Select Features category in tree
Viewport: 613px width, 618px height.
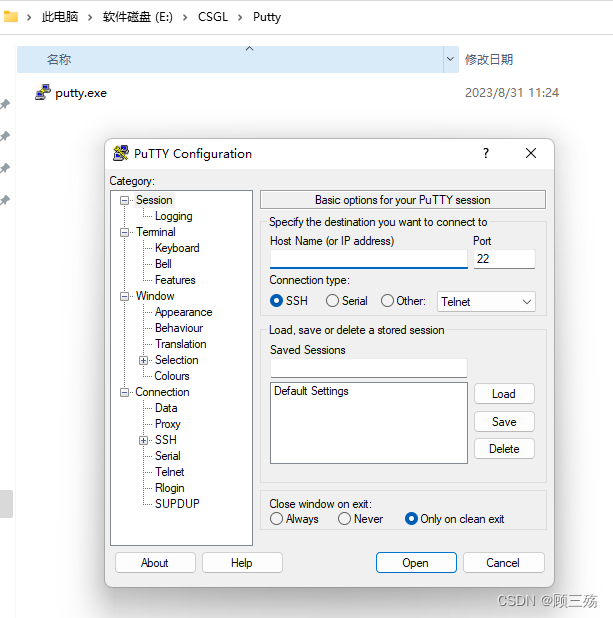click(175, 280)
